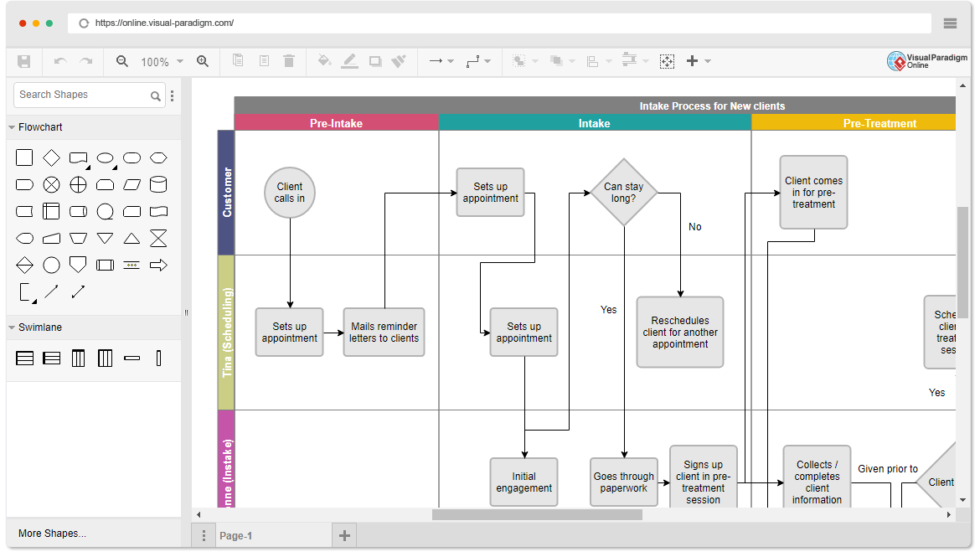
Task: Click the vertical scrollbar thumb
Action: pos(962,263)
